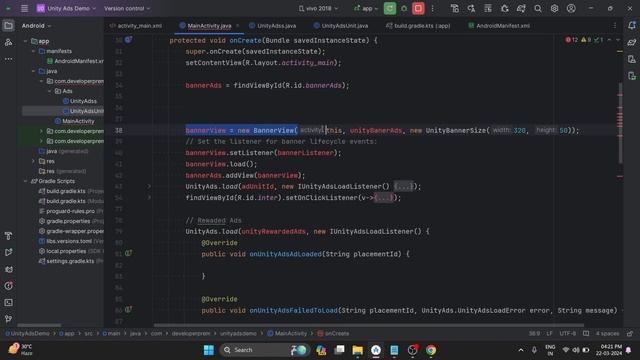Open the More Actions kebab in toolbar
The height and width of the screenshot is (360, 640).
433,8
